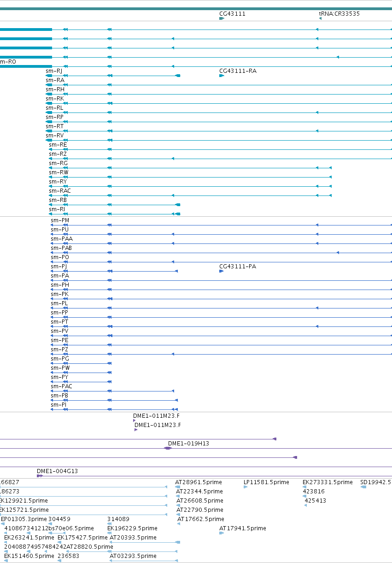Select transcript sm-RZ

pos(58,154)
